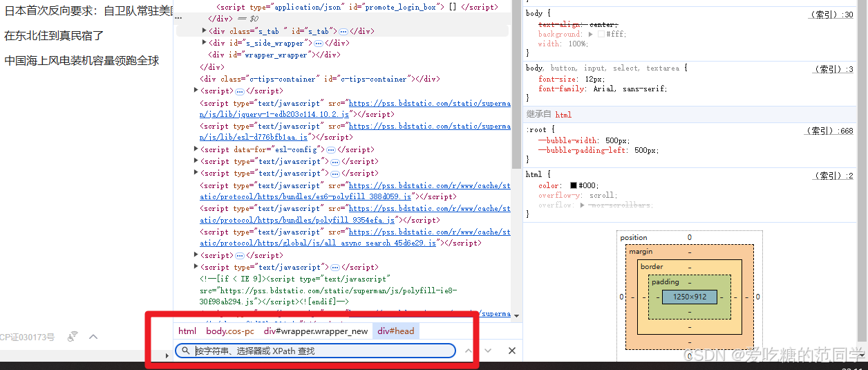
Task: Click the overflow-y scroll declaration
Action: pos(578,195)
